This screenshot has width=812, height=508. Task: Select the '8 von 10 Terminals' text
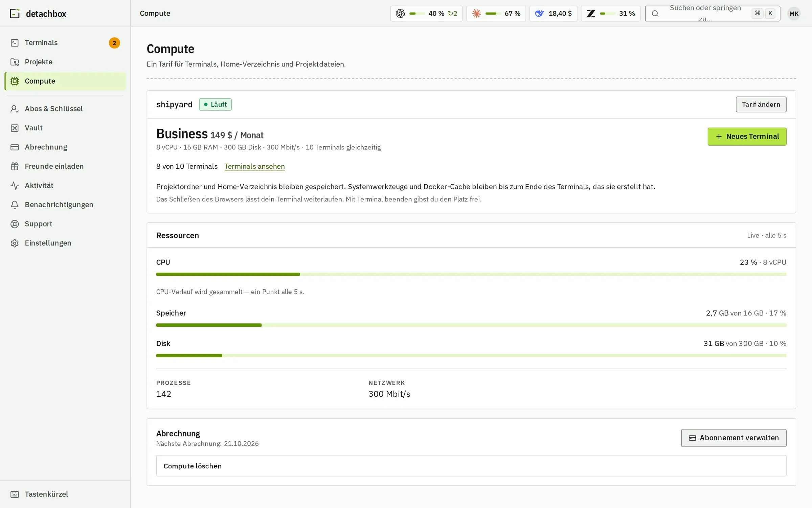pyautogui.click(x=187, y=166)
